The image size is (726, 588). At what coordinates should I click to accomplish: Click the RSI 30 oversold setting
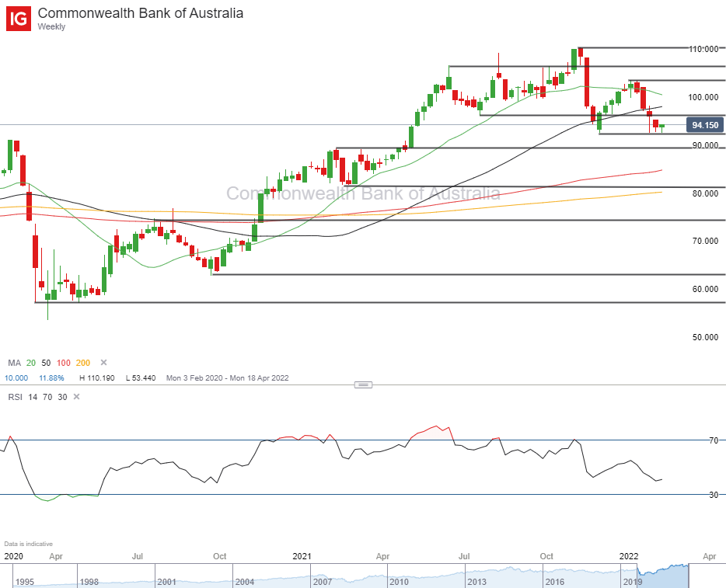(62, 398)
